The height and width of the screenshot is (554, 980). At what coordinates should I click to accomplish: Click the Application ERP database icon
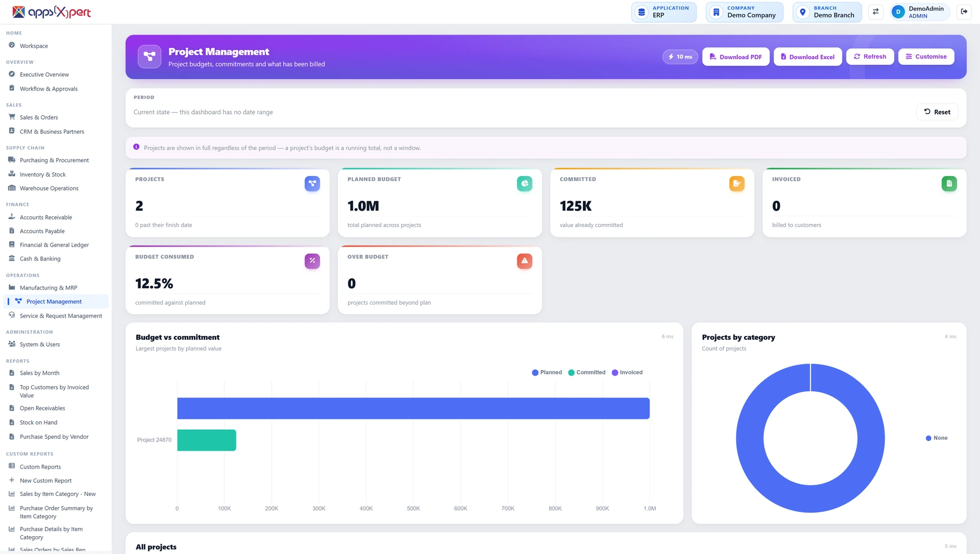click(x=642, y=12)
